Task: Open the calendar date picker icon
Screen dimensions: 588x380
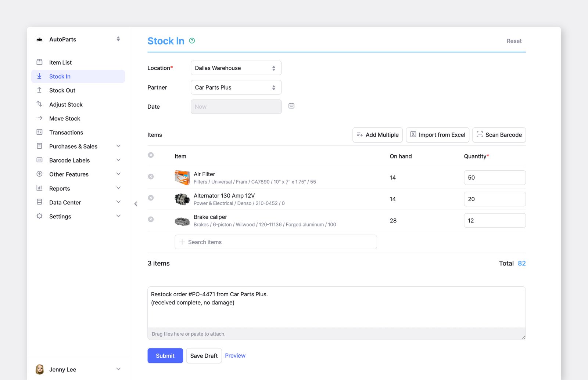Action: [x=291, y=106]
